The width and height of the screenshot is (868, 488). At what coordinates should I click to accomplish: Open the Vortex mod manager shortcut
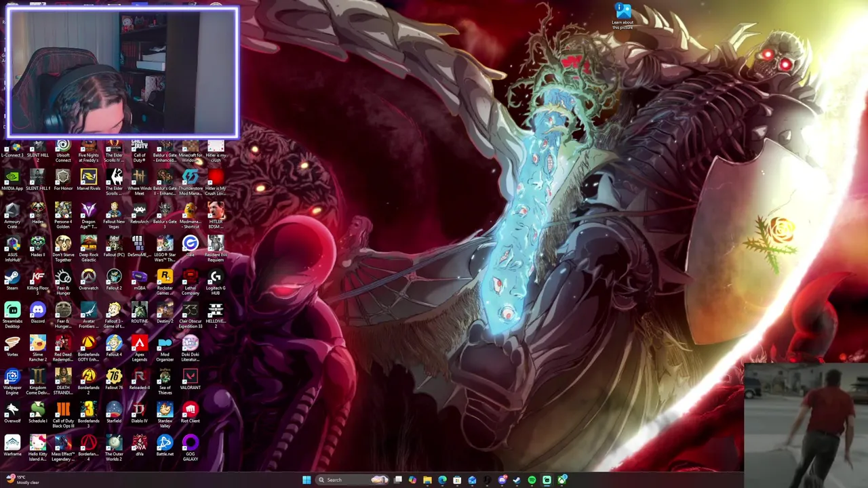(12, 346)
